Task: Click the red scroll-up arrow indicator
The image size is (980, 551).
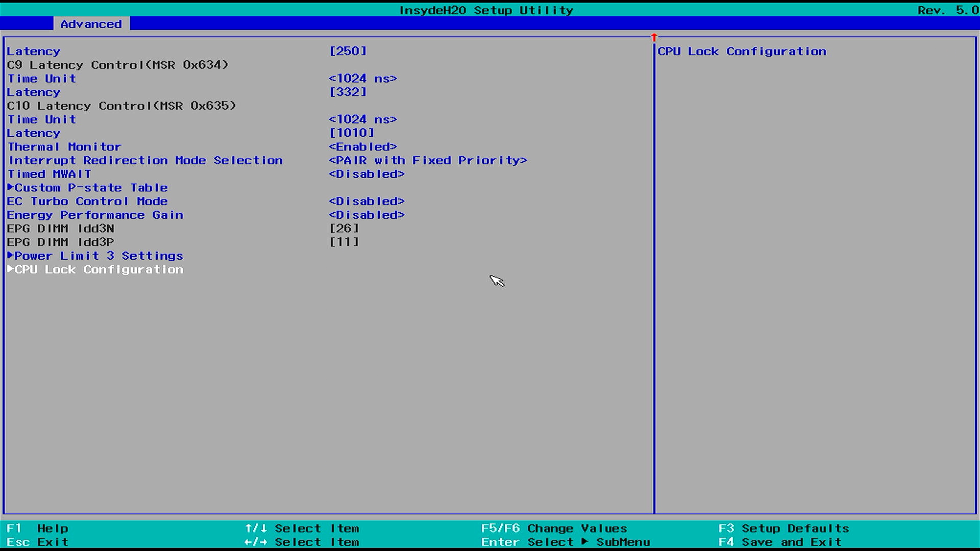Action: pyautogui.click(x=654, y=38)
